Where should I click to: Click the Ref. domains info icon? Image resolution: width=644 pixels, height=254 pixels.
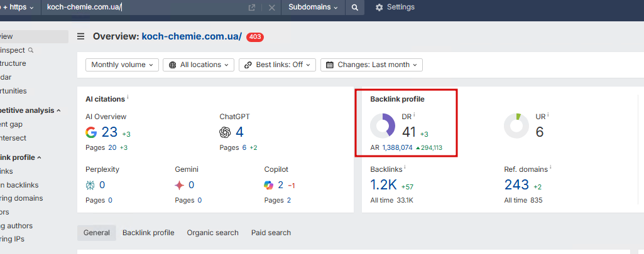550,167
